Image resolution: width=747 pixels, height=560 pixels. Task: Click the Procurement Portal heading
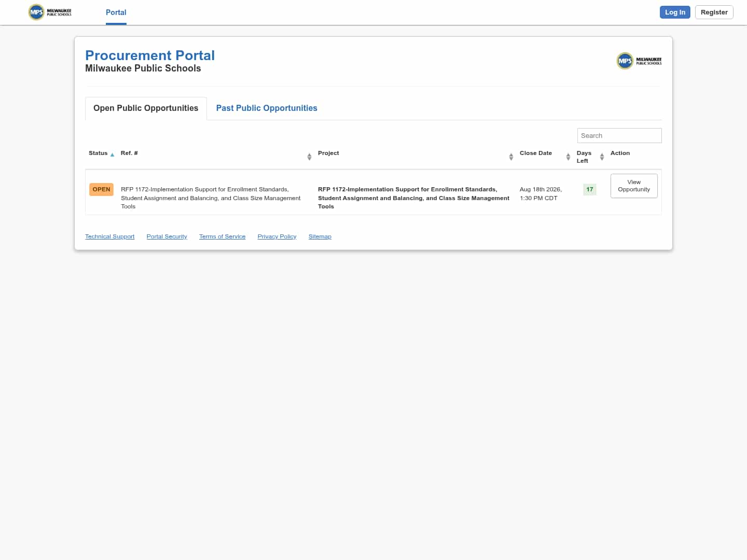[x=150, y=55]
